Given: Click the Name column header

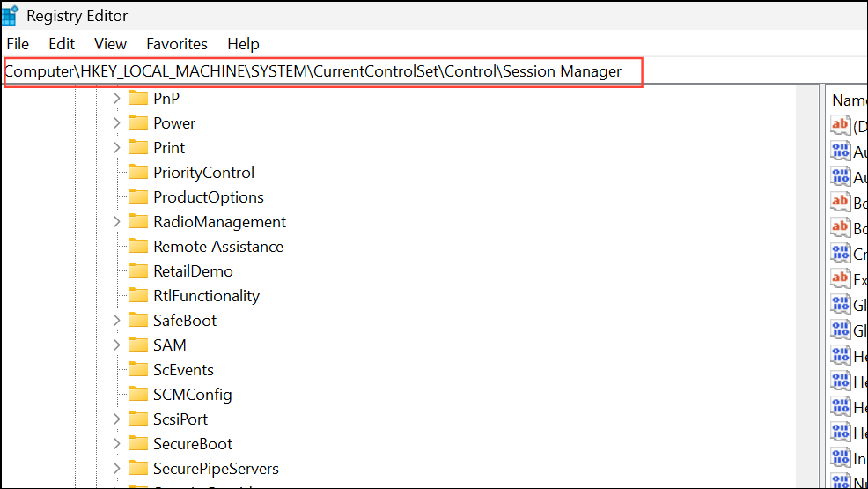Looking at the screenshot, I should 849,100.
